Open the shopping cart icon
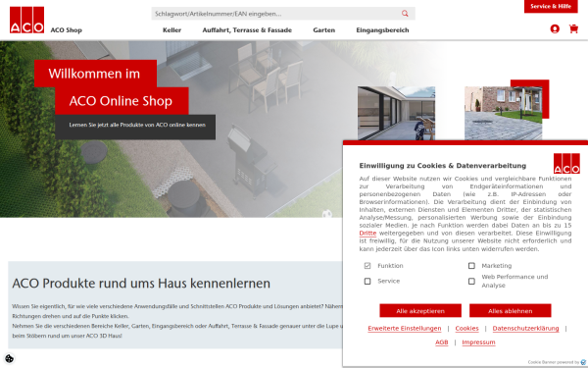Image resolution: width=588 pixels, height=368 pixels. [573, 28]
